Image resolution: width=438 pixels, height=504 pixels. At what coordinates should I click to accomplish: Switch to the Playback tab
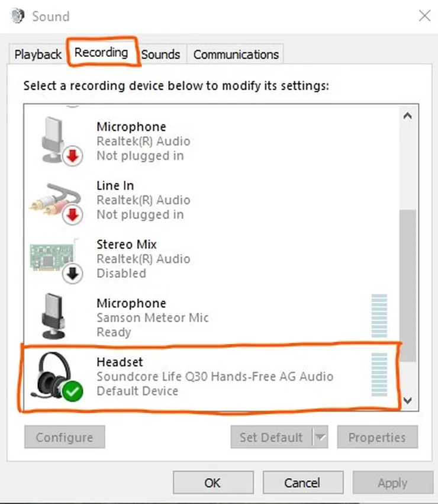click(x=38, y=54)
